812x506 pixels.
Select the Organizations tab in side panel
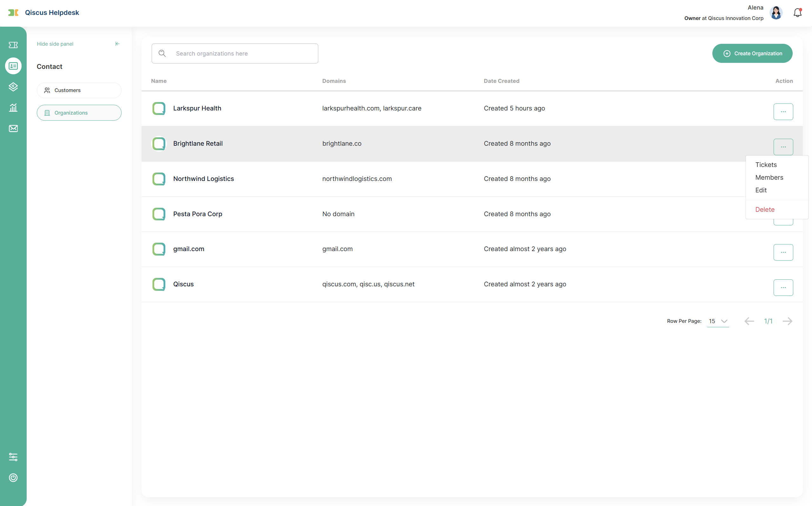click(79, 113)
